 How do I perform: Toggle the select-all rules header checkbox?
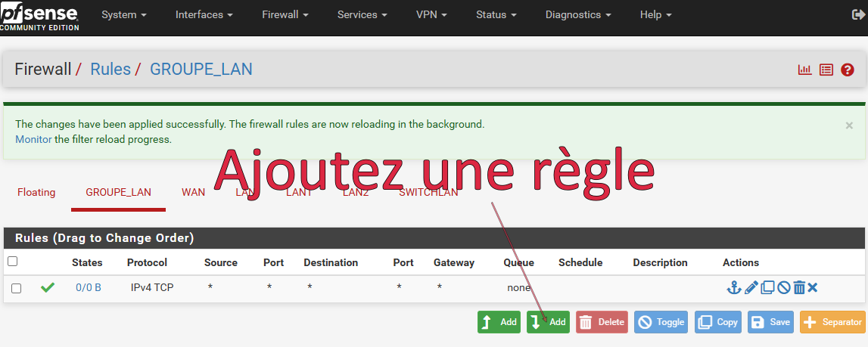[x=12, y=262]
